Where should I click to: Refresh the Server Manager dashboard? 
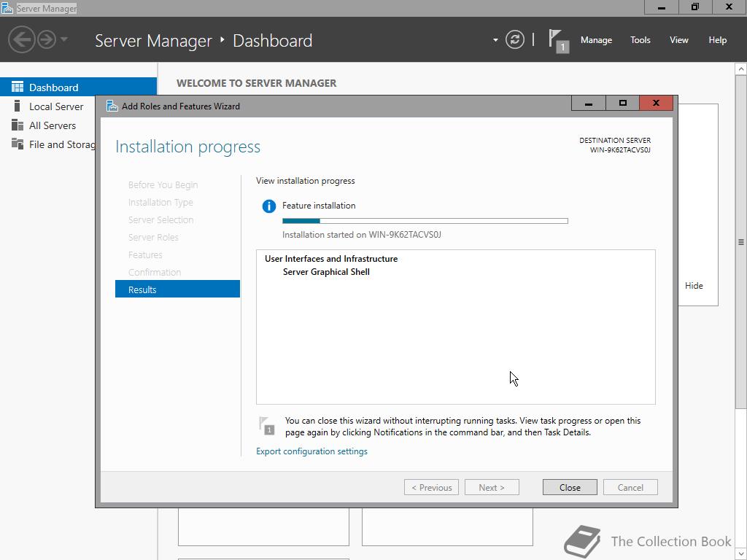tap(515, 39)
